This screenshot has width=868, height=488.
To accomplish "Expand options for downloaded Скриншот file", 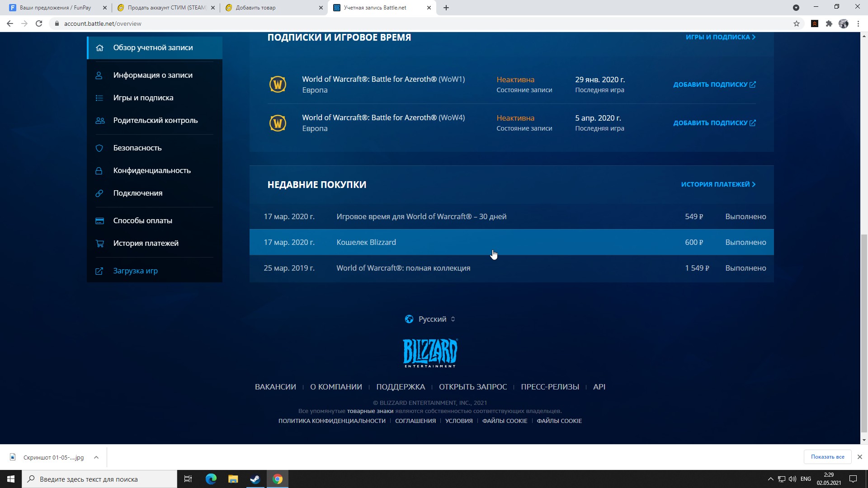I will click(96, 457).
